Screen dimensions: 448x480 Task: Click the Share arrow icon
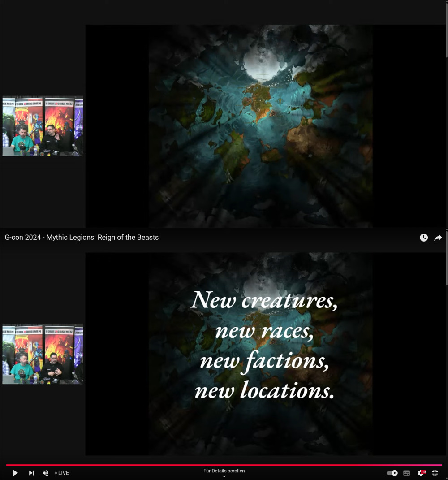click(438, 238)
